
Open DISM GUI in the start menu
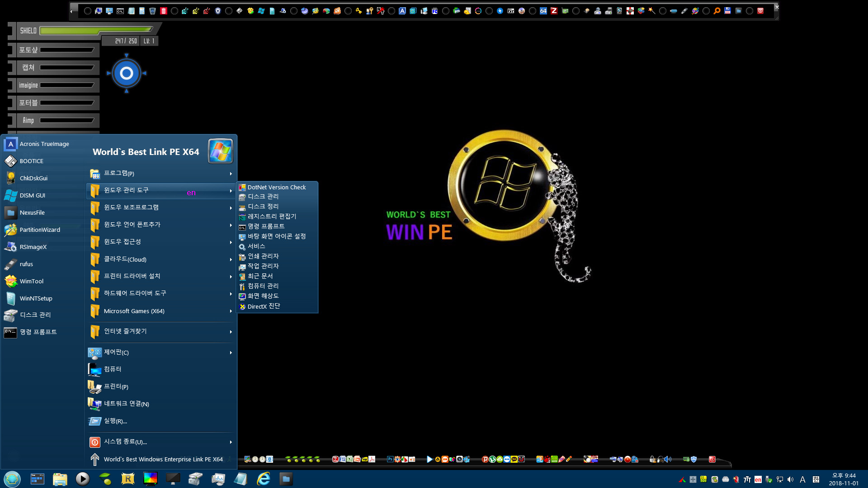(43, 196)
